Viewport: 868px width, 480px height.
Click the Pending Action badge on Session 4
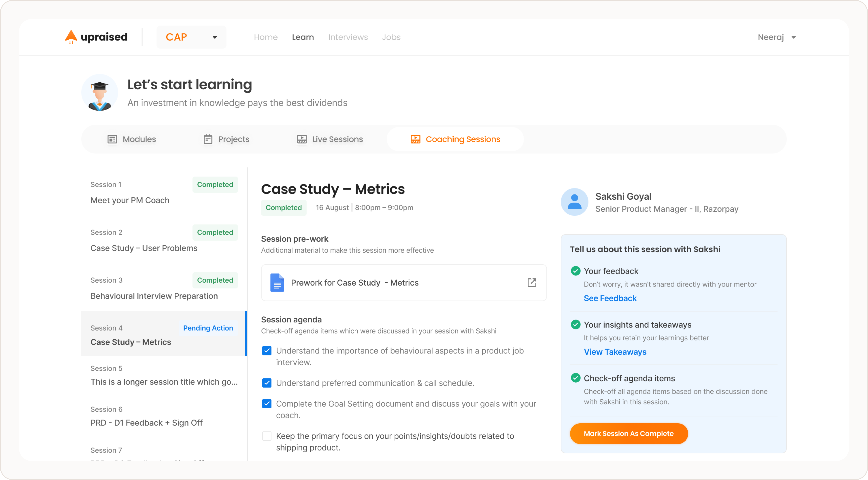208,328
